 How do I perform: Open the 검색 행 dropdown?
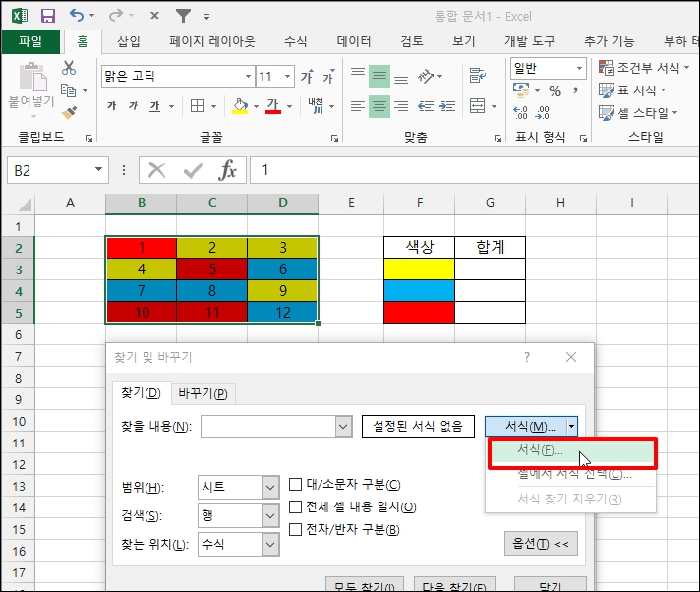point(270,515)
